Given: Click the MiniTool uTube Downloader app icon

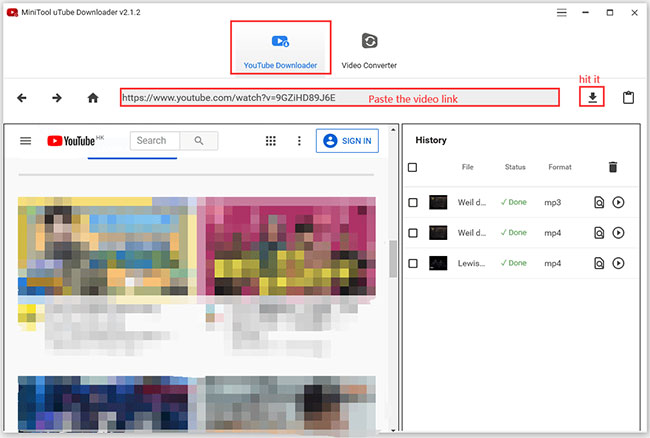Looking at the screenshot, I should pos(12,12).
